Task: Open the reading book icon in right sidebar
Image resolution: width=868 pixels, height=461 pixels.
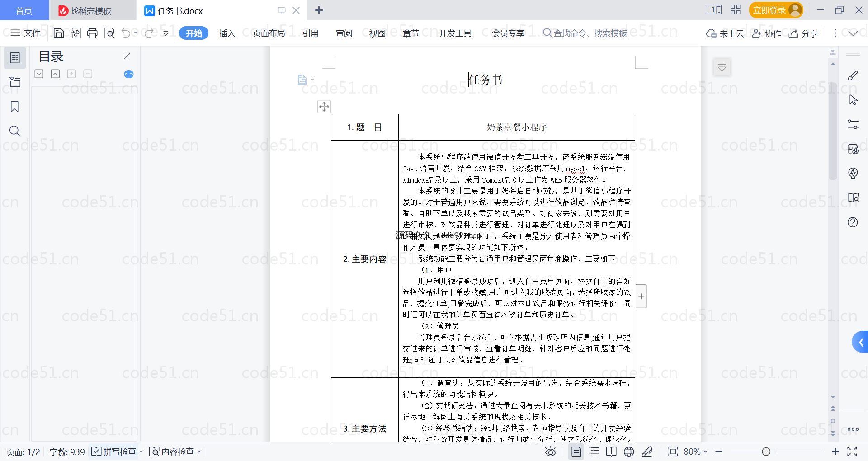Action: click(853, 198)
